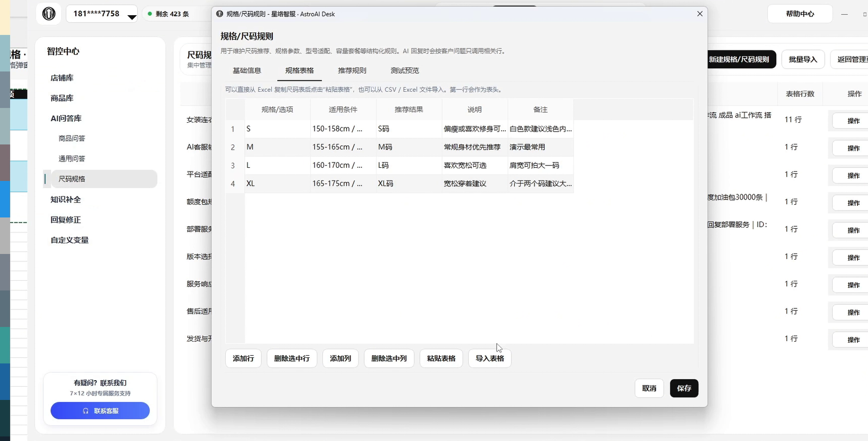Screen dimensions: 868x441
Task: Select row header number 4
Action: click(235, 184)
